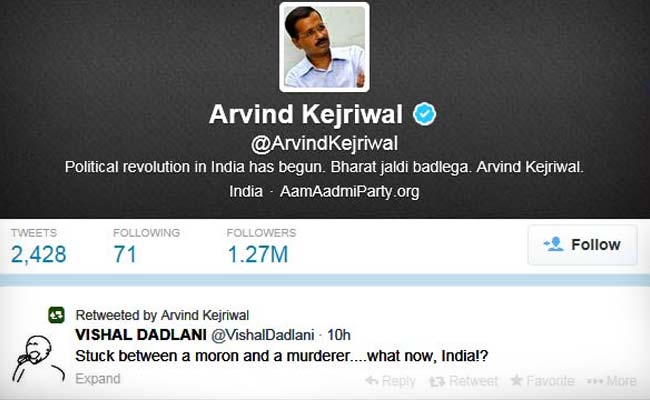Click the green retweet icon above the tweet
Image resolution: width=650 pixels, height=400 pixels.
[56, 315]
